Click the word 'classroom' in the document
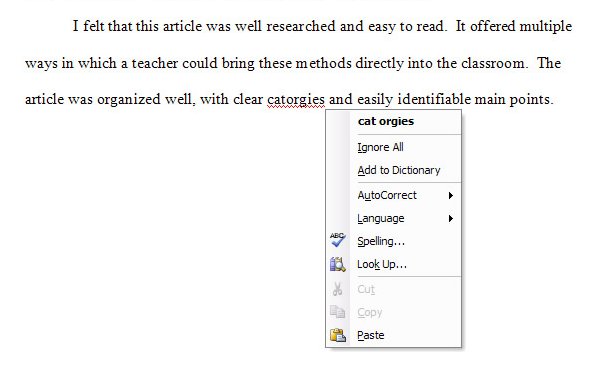Screen dimensions: 603x381 point(492,63)
